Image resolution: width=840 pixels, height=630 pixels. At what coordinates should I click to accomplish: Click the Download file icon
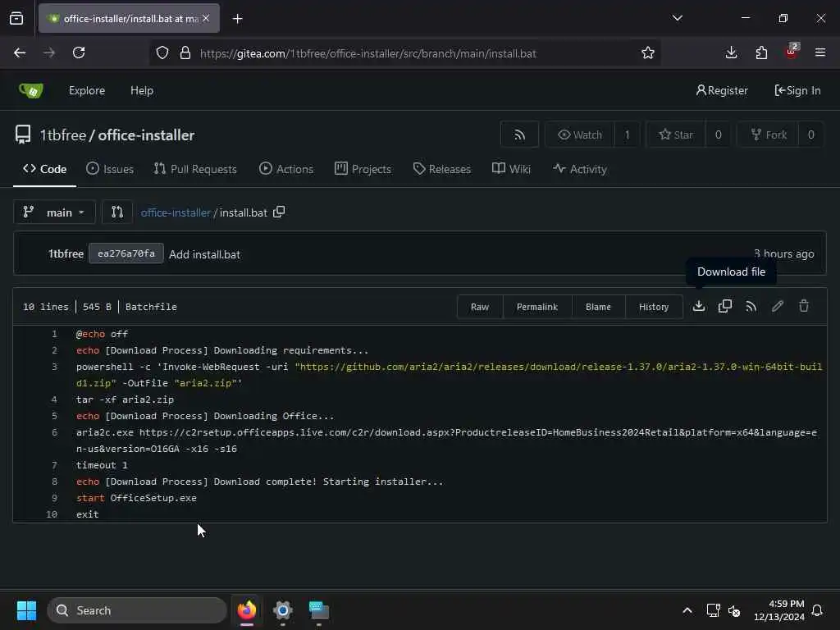click(x=699, y=307)
